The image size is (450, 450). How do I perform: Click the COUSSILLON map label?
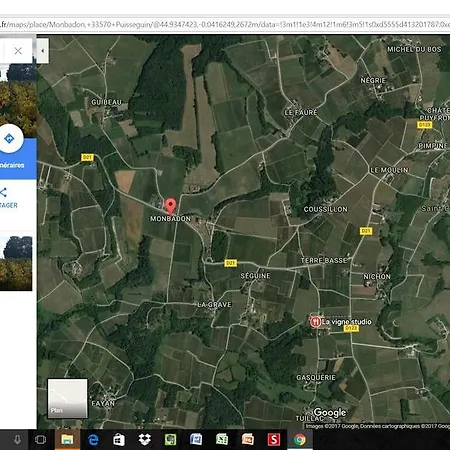point(326,209)
